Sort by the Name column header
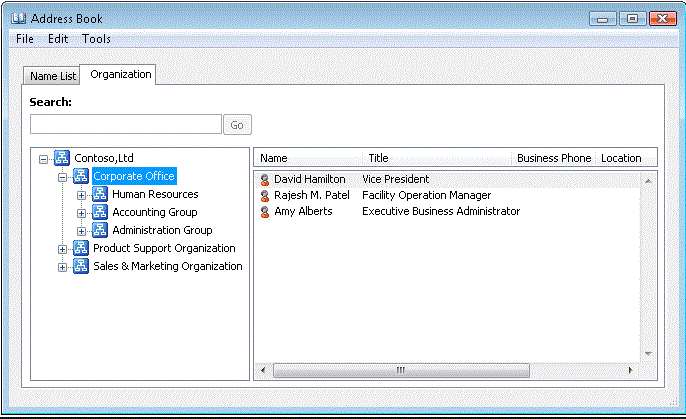 coord(308,158)
